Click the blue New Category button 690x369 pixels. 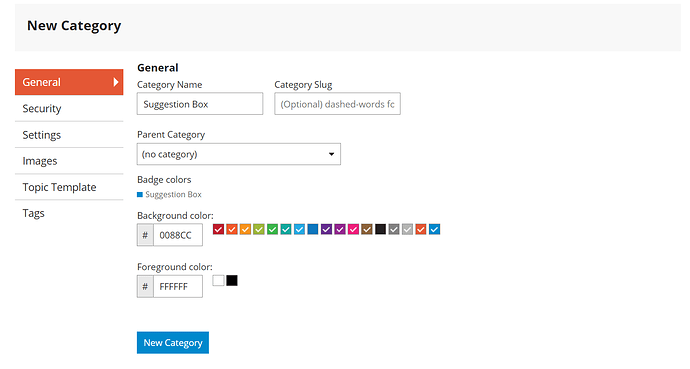point(173,343)
